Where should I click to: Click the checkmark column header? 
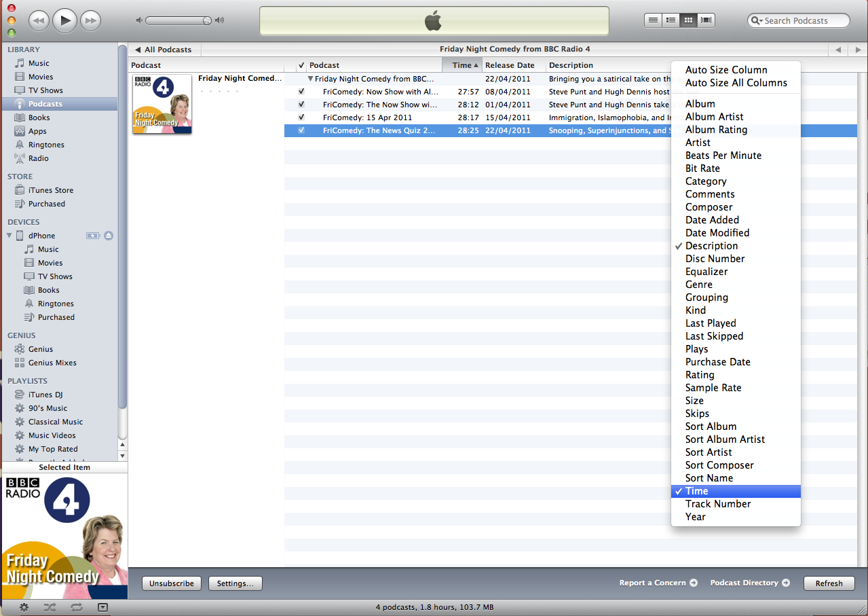pos(301,65)
